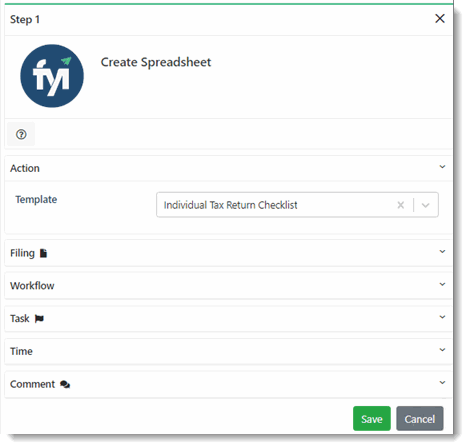Click the Time section header
Screen dimensions: 464x444
[228, 351]
